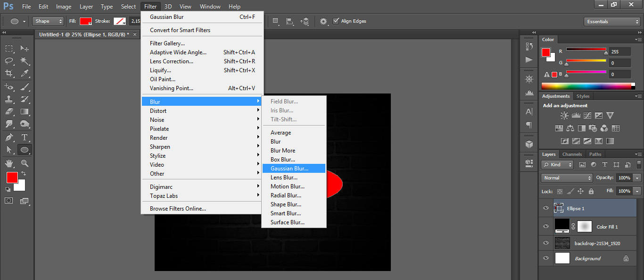The height and width of the screenshot is (280, 644).
Task: Switch to the Channels tab
Action: tap(572, 154)
